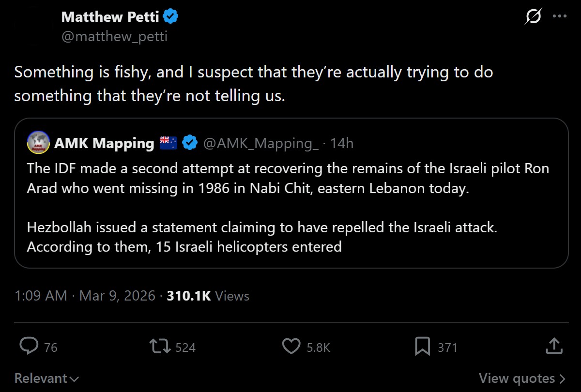Viewport: 581px width, 392px height.
Task: Like the post with heart icon
Action: click(x=291, y=346)
